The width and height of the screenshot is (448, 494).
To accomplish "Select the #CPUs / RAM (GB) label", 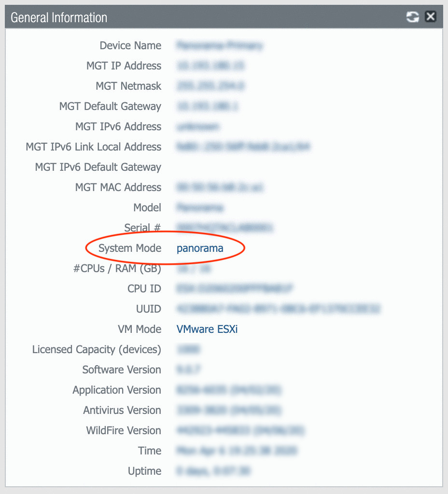I will click(117, 269).
